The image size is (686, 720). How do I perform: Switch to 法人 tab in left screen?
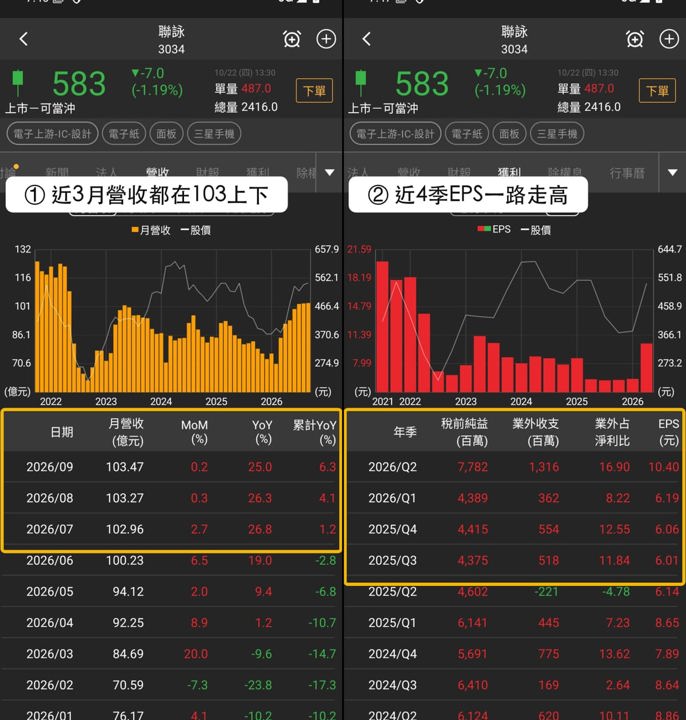pos(107,173)
